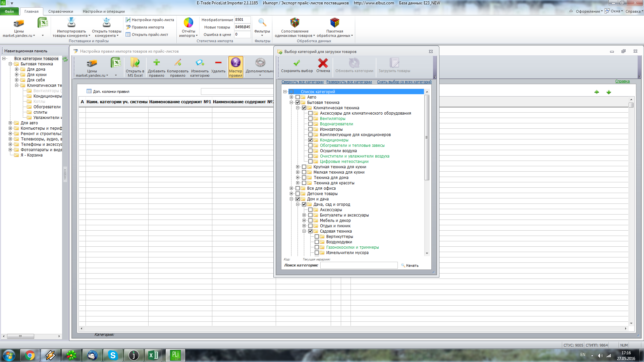Uncheck the Бытовая техника checkbox
The height and width of the screenshot is (362, 644).
click(x=298, y=103)
